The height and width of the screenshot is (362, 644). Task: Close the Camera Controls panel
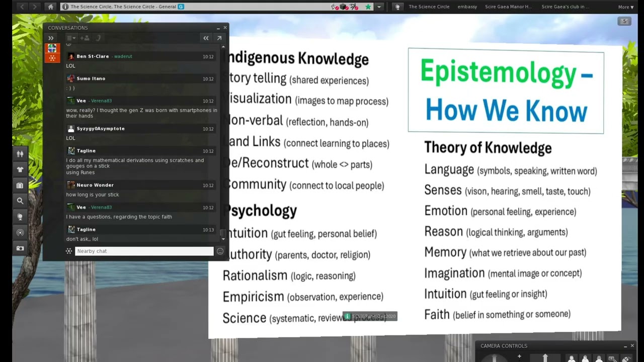[632, 346]
